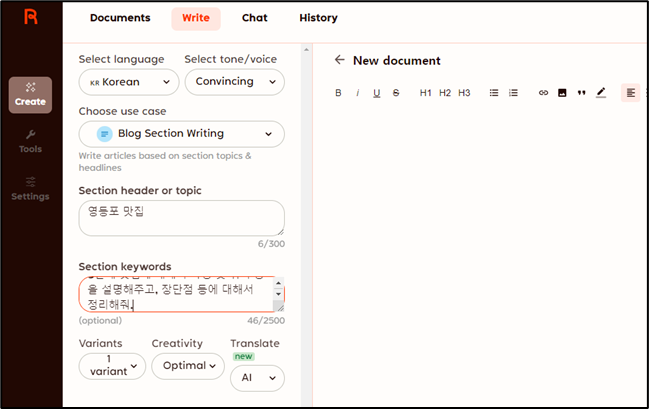Open the 1 variant dropdown
Screen dimensions: 649x409
pyautogui.click(x=112, y=366)
